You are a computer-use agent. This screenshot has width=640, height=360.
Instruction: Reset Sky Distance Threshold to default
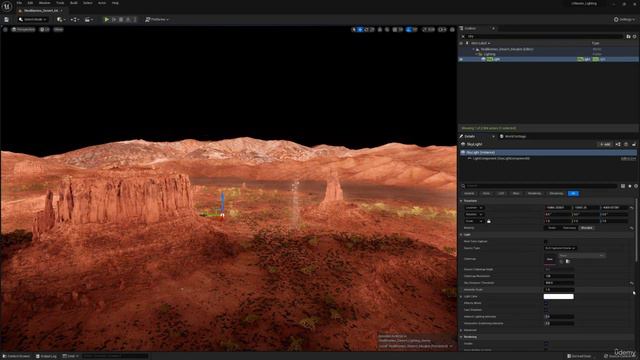(631, 283)
